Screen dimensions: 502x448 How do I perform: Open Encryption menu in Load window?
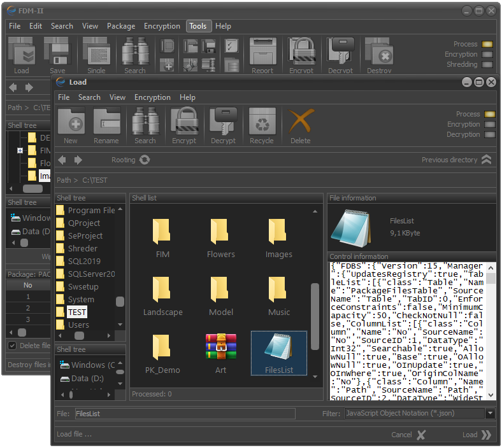pos(152,97)
